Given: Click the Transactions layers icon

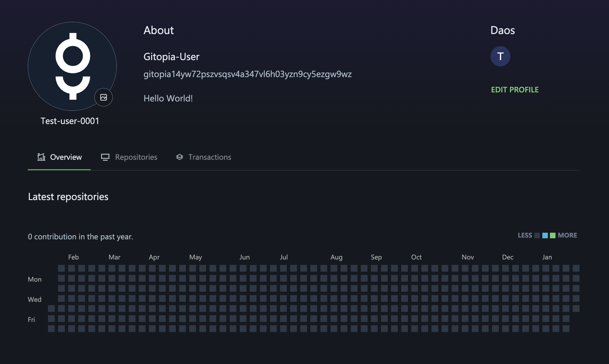Looking at the screenshot, I should point(179,157).
